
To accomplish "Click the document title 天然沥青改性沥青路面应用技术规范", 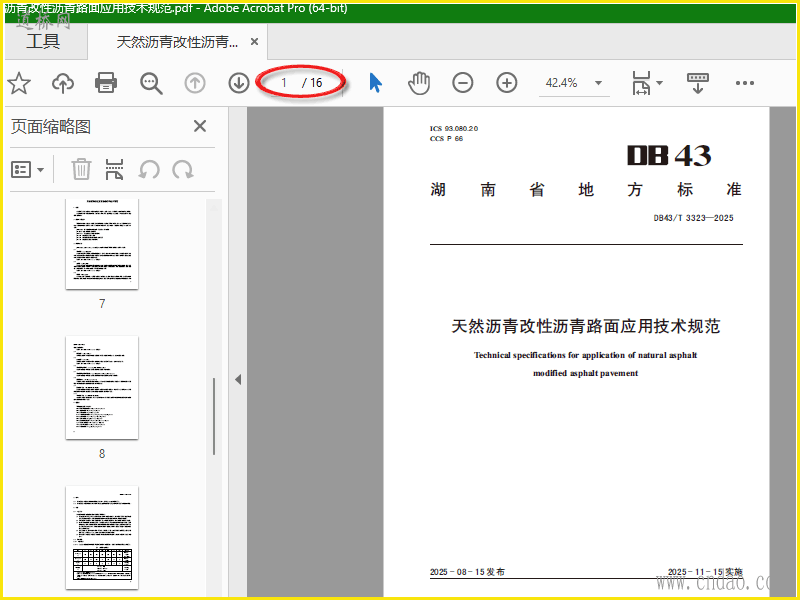I will point(585,326).
